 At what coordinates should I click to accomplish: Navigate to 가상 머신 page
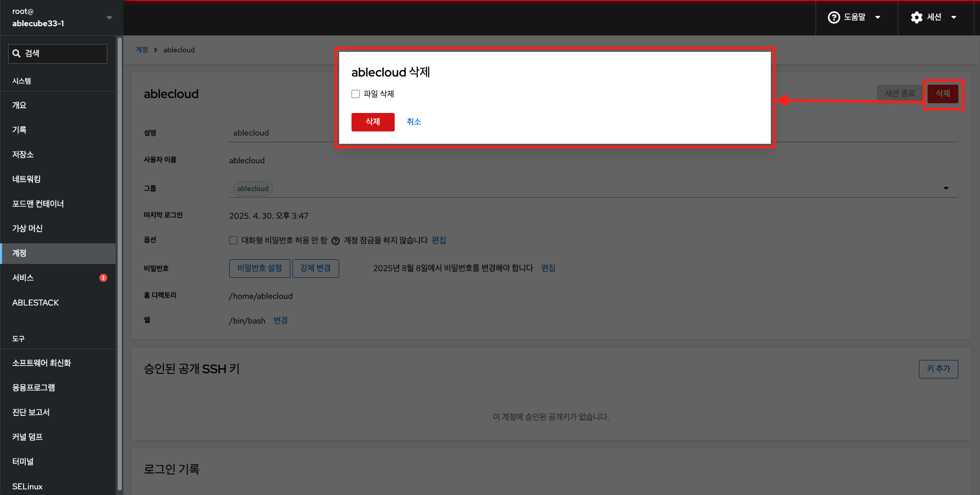(58, 229)
